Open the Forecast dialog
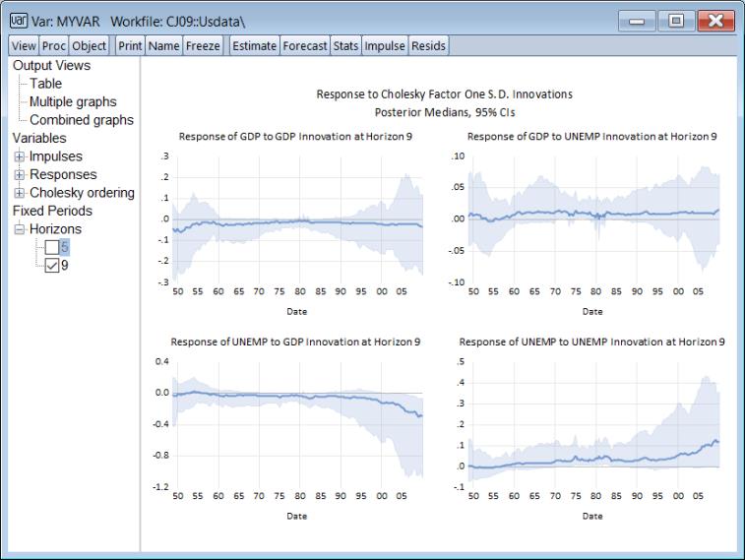The image size is (745, 560). pyautogui.click(x=305, y=46)
